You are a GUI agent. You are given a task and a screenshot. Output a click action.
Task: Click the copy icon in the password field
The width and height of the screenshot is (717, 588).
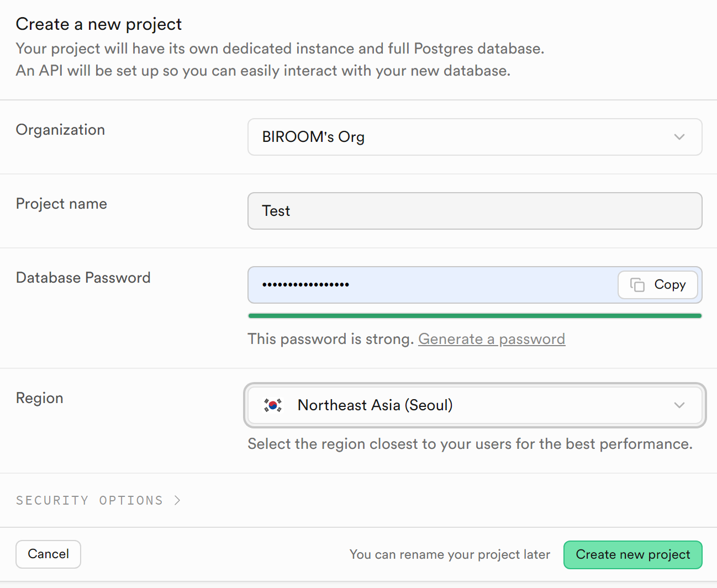637,285
